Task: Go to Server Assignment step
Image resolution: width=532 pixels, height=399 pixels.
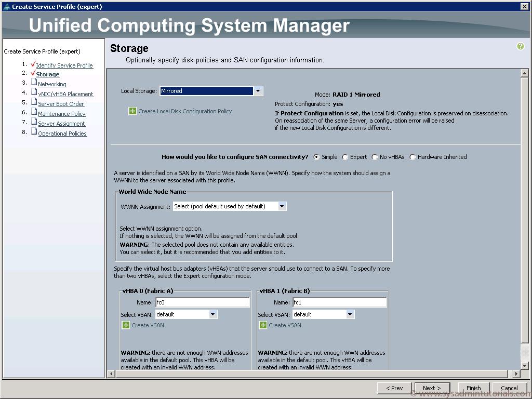Action: pyautogui.click(x=62, y=124)
